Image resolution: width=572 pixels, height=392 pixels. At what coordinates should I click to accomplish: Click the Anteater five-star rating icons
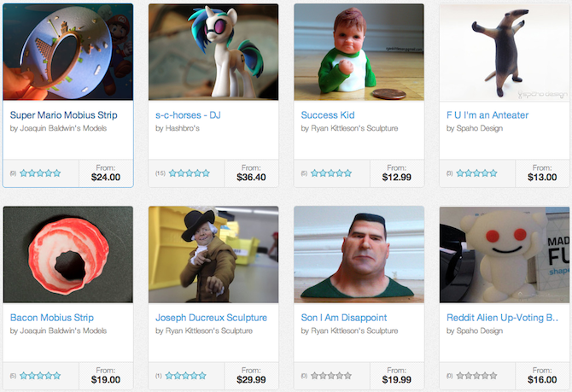476,173
